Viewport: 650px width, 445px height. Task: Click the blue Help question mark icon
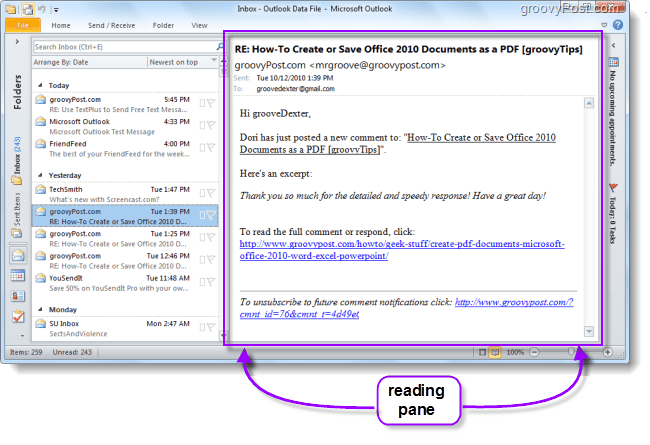[618, 25]
